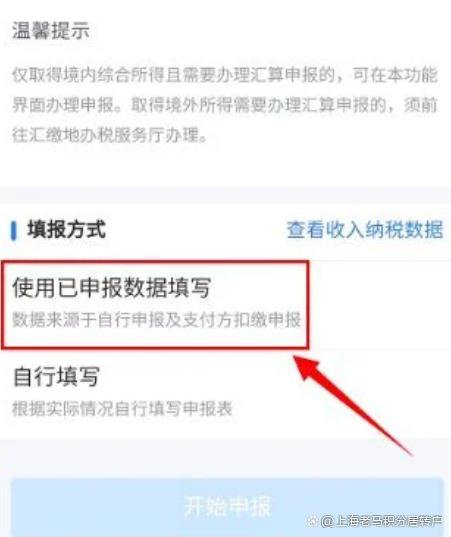Open the 查看收入纳税数据 link

click(x=365, y=229)
